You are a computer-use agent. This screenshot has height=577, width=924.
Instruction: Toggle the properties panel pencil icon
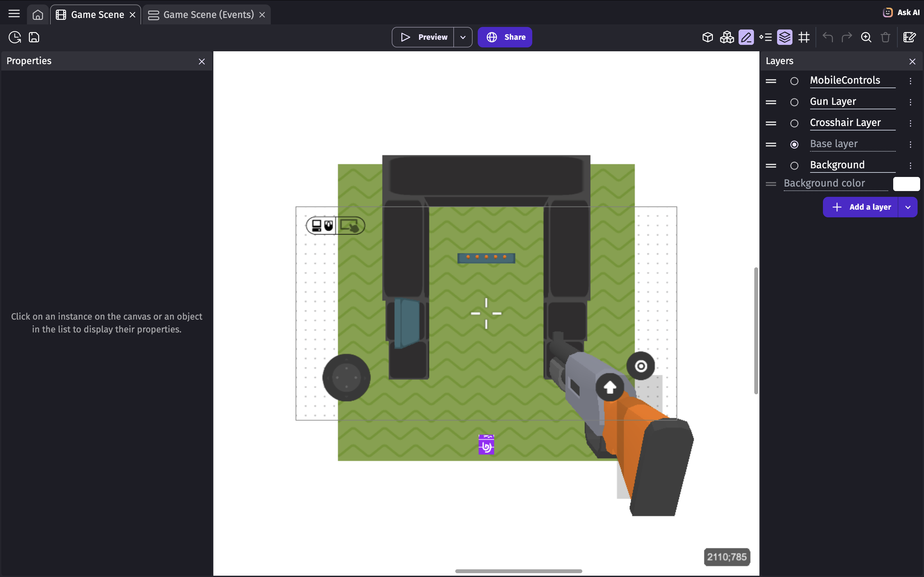point(746,37)
